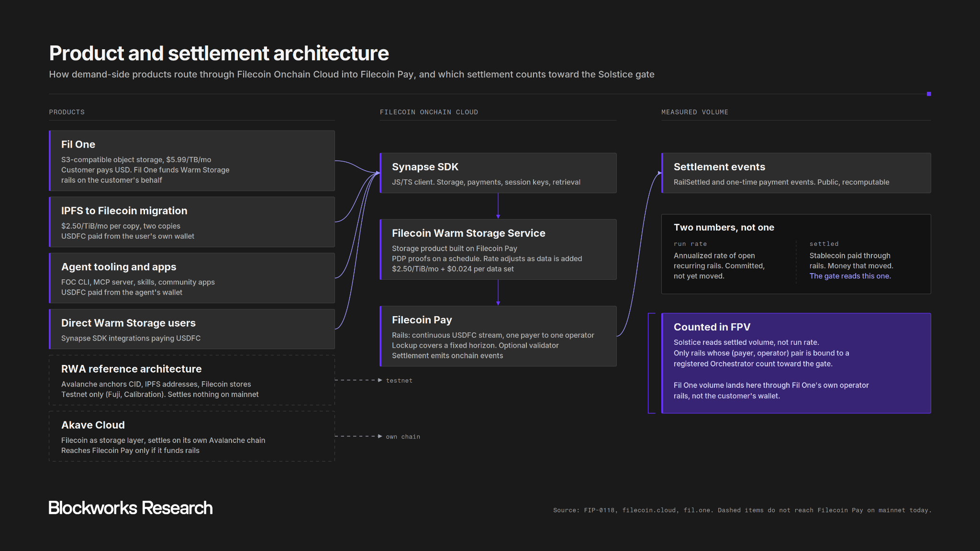Select the FILECOIN ONCHAIN CLOUD column header
This screenshot has width=980, height=551.
point(429,112)
